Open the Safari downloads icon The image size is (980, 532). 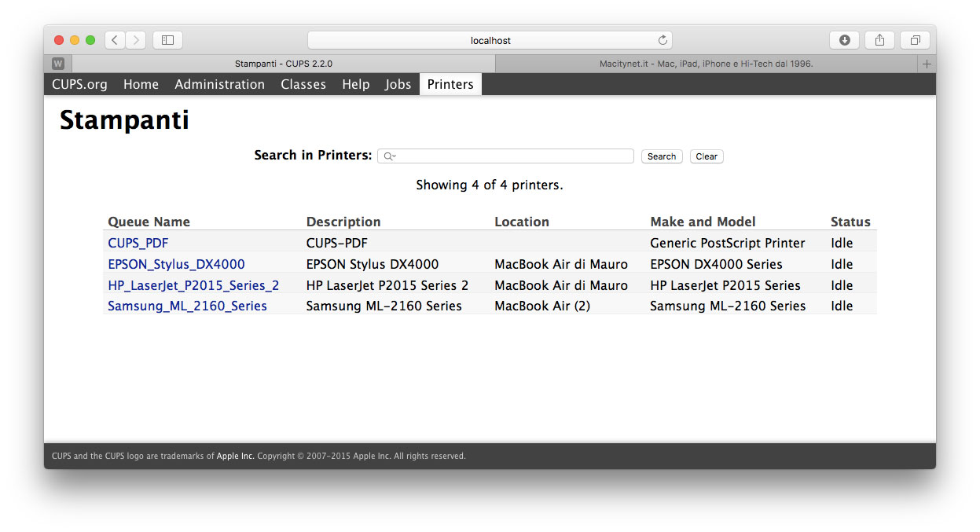point(845,40)
